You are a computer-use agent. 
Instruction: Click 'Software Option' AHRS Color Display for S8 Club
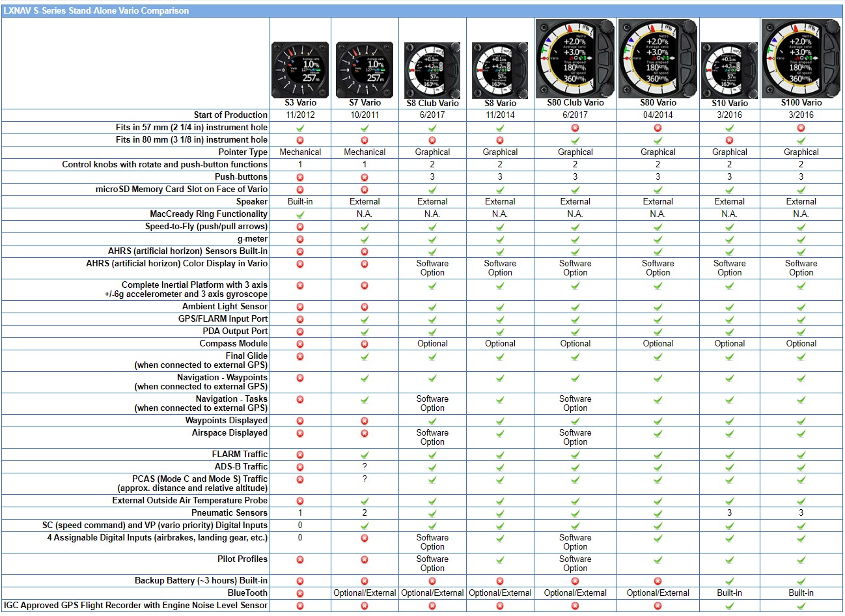[432, 268]
